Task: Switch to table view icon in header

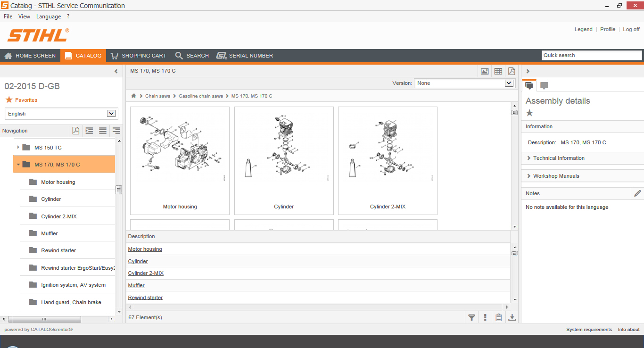Action: (498, 71)
